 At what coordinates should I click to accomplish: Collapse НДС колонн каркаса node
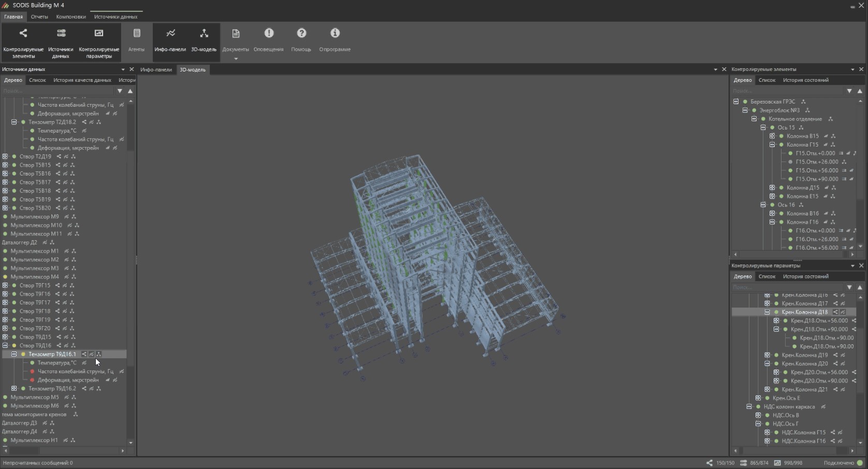pyautogui.click(x=749, y=407)
